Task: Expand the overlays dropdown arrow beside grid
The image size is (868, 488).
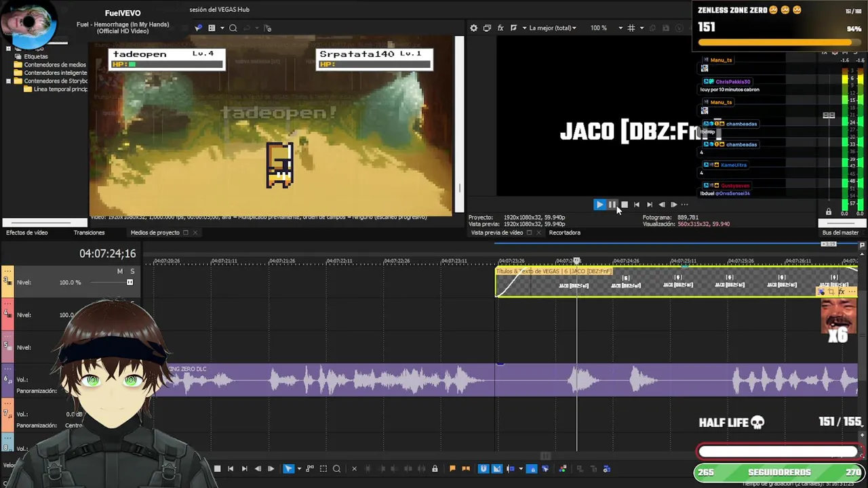Action: [641, 28]
